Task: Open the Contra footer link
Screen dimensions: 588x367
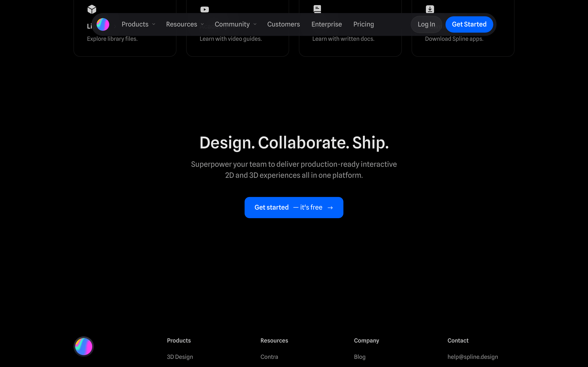Action: pyautogui.click(x=269, y=357)
